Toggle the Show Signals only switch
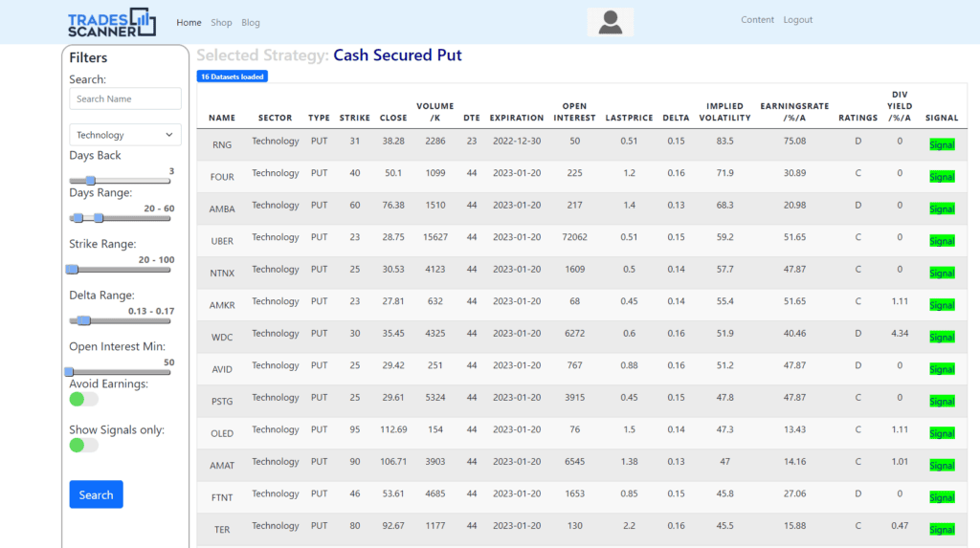Screen dimensions: 980x548 point(84,445)
